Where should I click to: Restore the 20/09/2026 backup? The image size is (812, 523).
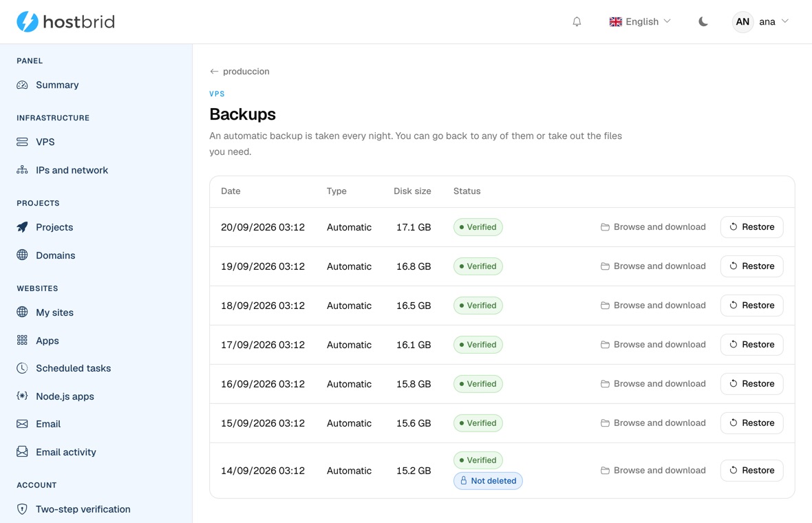(751, 227)
